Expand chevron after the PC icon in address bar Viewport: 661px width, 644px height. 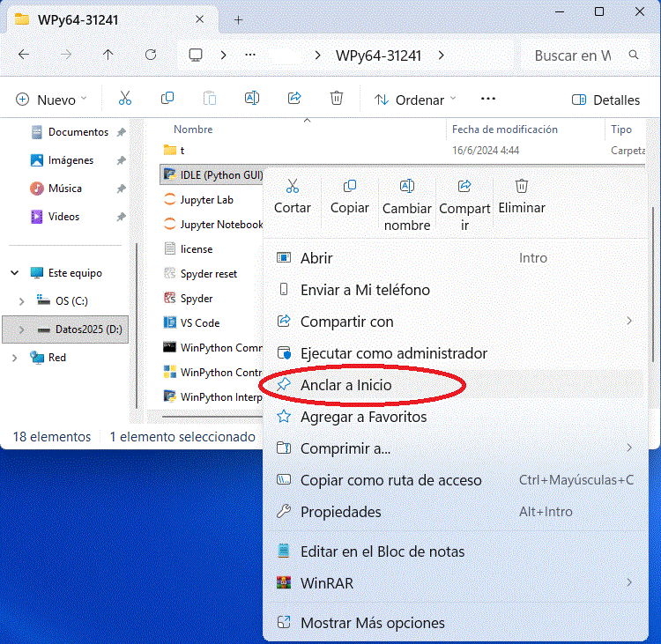point(224,55)
